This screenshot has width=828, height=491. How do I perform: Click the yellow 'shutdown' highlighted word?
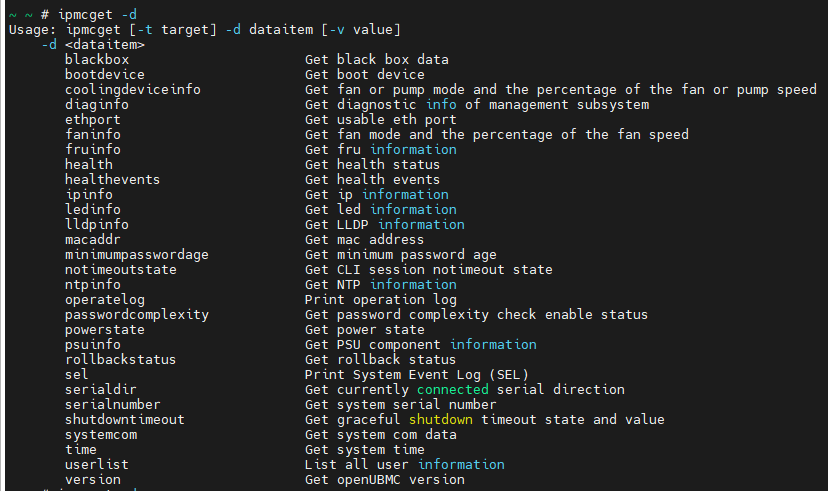point(440,420)
